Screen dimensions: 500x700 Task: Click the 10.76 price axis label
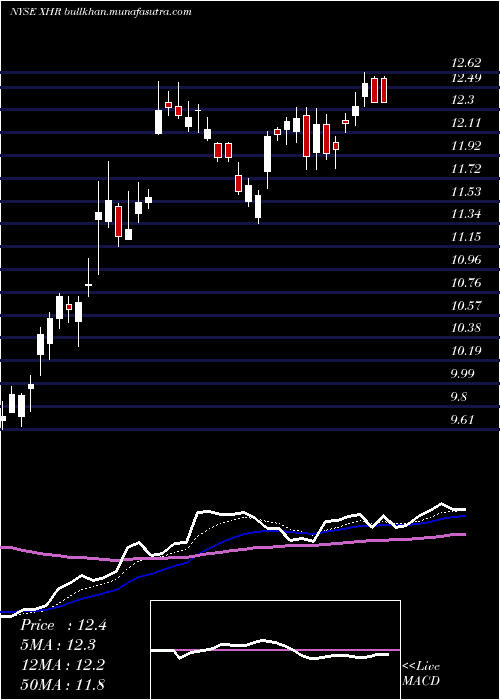coord(466,283)
